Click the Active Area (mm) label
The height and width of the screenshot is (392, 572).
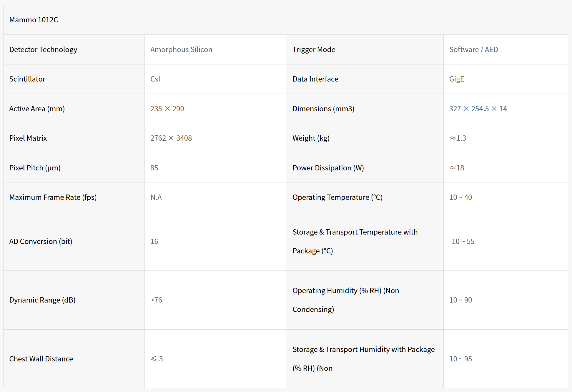point(37,109)
